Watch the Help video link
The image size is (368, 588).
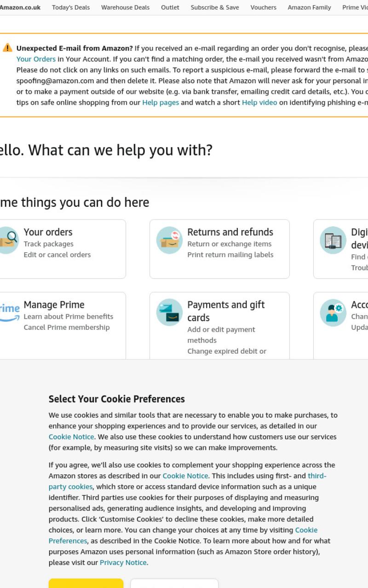tap(259, 102)
